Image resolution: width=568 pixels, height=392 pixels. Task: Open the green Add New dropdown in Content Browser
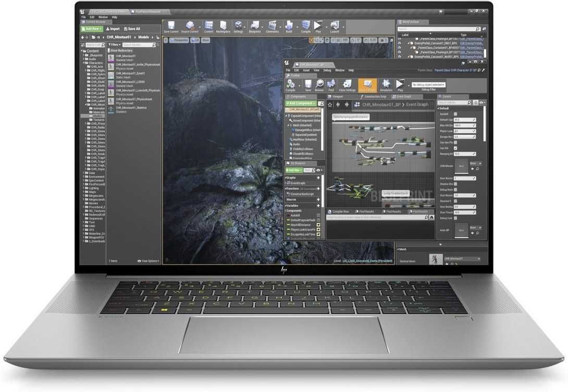92,29
